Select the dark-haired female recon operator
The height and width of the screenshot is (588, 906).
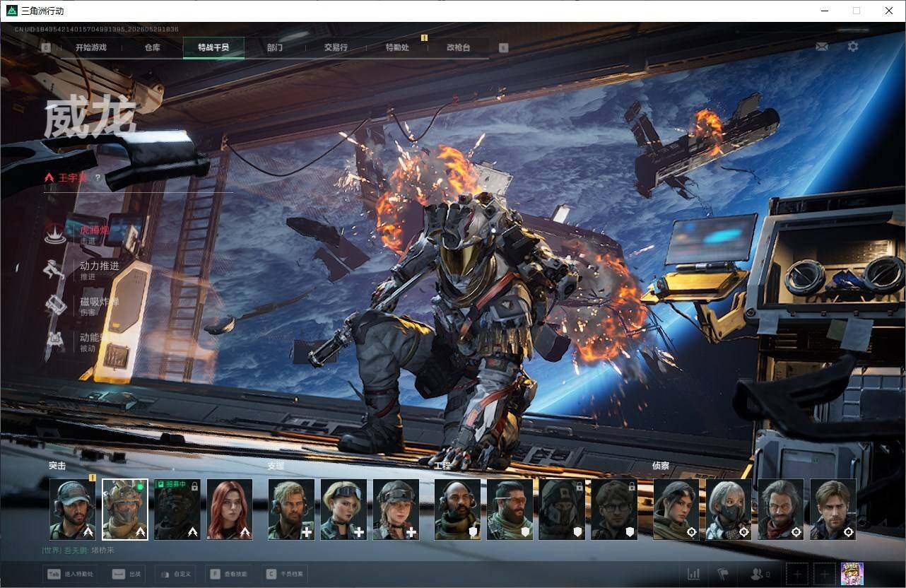(676, 510)
